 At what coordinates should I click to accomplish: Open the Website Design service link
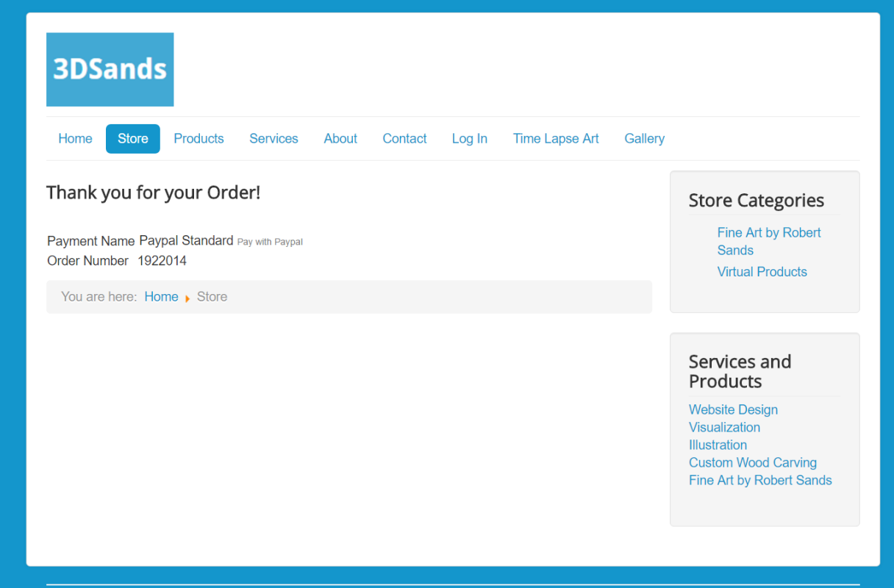[733, 409]
